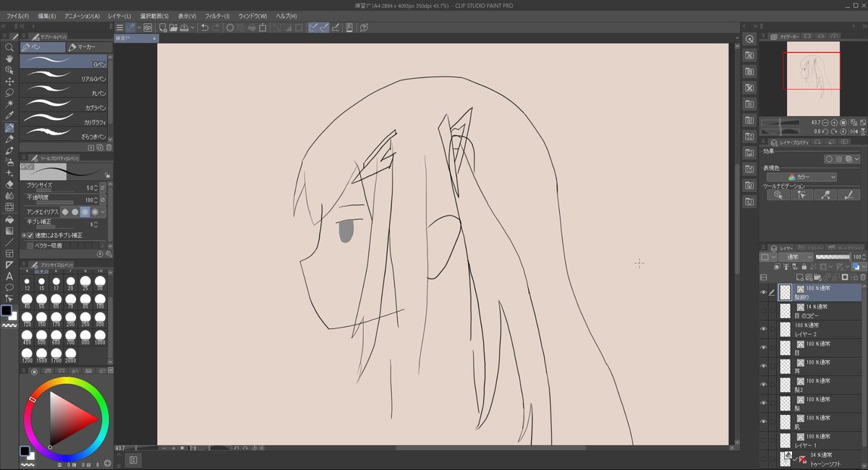Select the Gradient tool

coord(9,231)
